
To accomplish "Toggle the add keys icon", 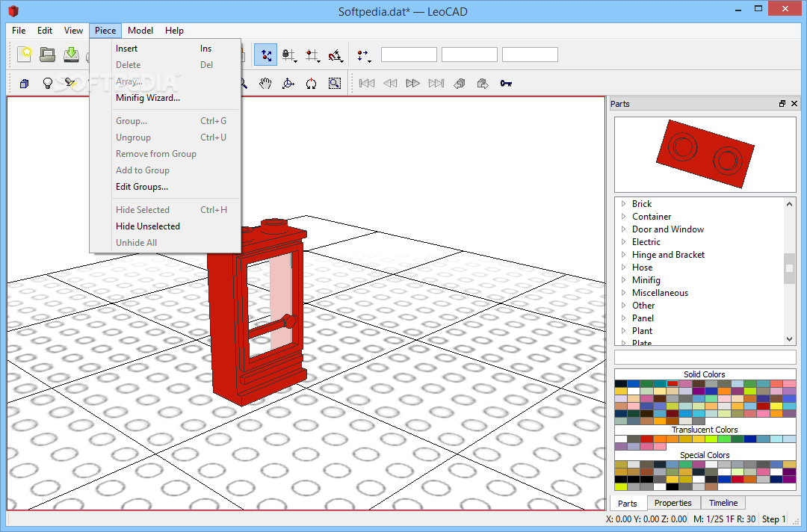I will 506,84.
